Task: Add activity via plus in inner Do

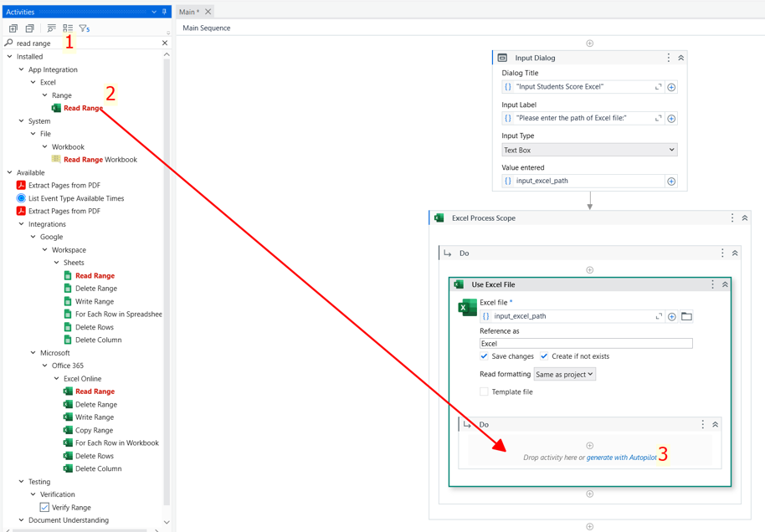Action: [x=590, y=445]
